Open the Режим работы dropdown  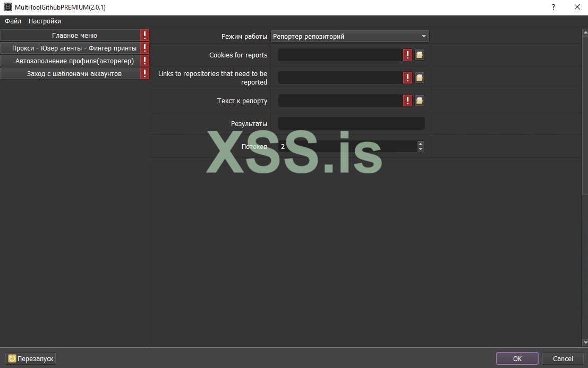coord(350,36)
